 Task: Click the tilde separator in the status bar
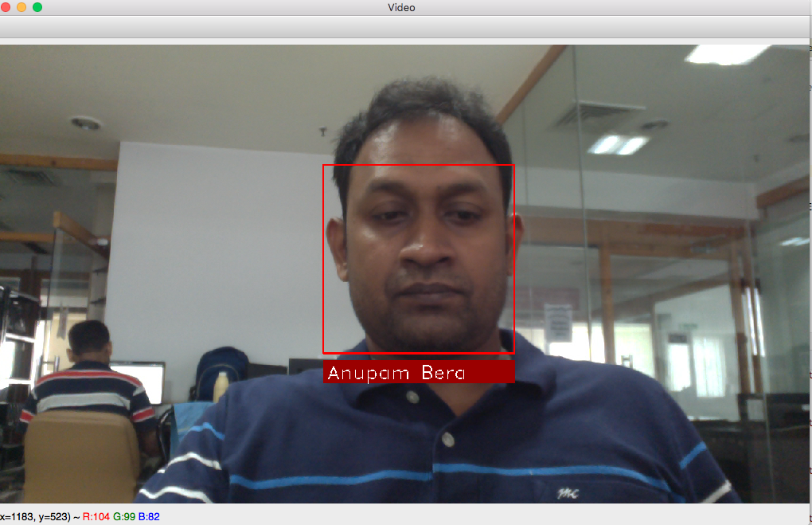click(x=75, y=516)
